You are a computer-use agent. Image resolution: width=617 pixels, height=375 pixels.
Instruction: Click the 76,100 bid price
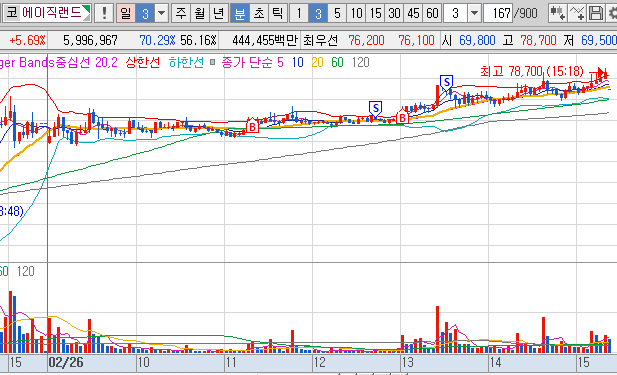pos(416,40)
